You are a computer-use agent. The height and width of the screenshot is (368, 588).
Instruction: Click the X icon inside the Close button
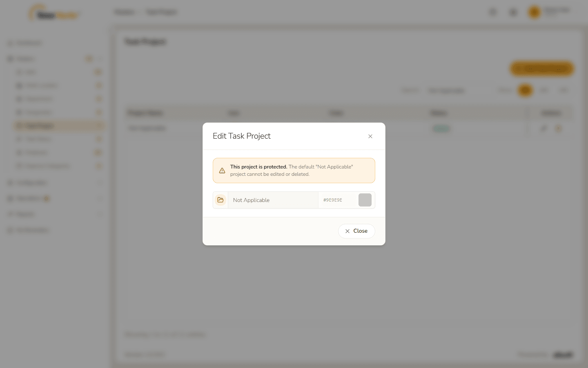347,231
